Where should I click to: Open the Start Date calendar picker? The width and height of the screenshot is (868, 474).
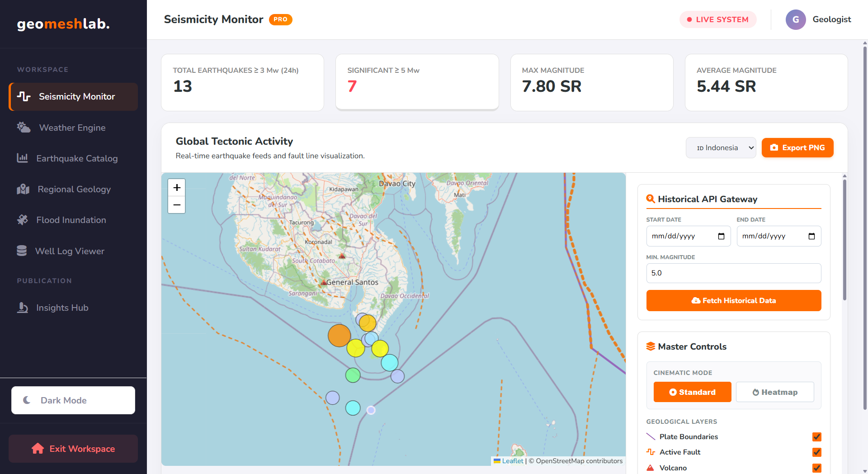pos(722,236)
